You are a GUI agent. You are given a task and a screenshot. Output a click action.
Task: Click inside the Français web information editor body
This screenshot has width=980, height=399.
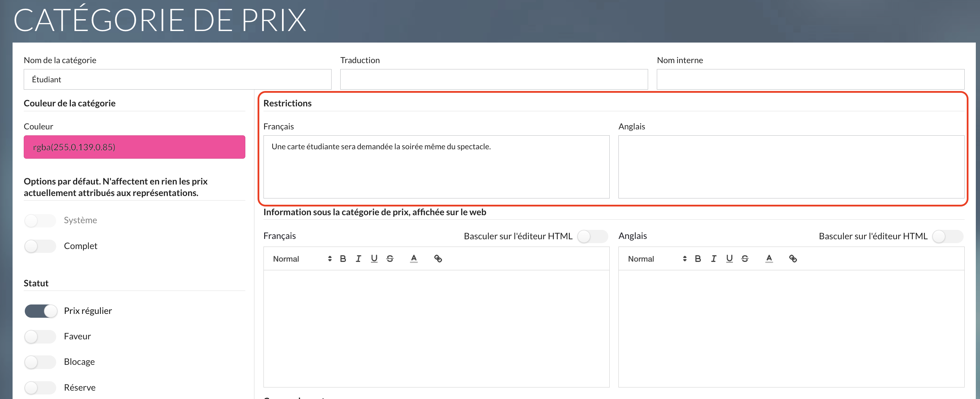[x=436, y=329]
